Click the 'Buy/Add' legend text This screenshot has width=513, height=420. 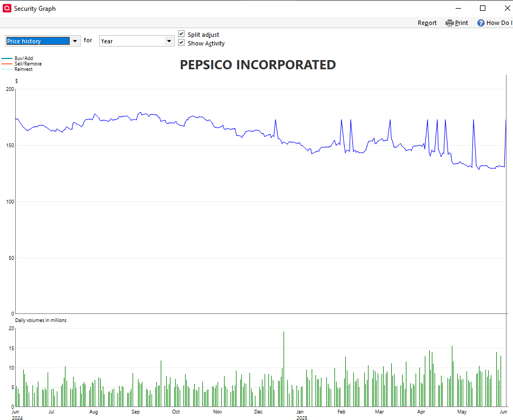point(24,58)
